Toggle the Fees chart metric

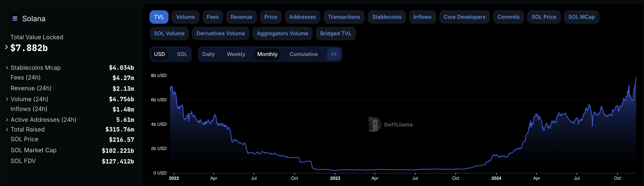(212, 17)
